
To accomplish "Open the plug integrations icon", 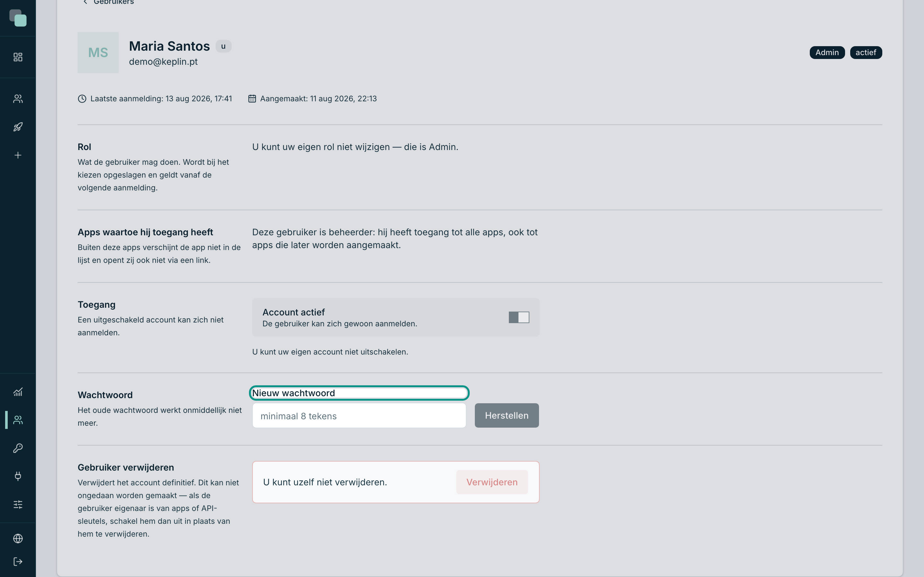I will coord(18,476).
